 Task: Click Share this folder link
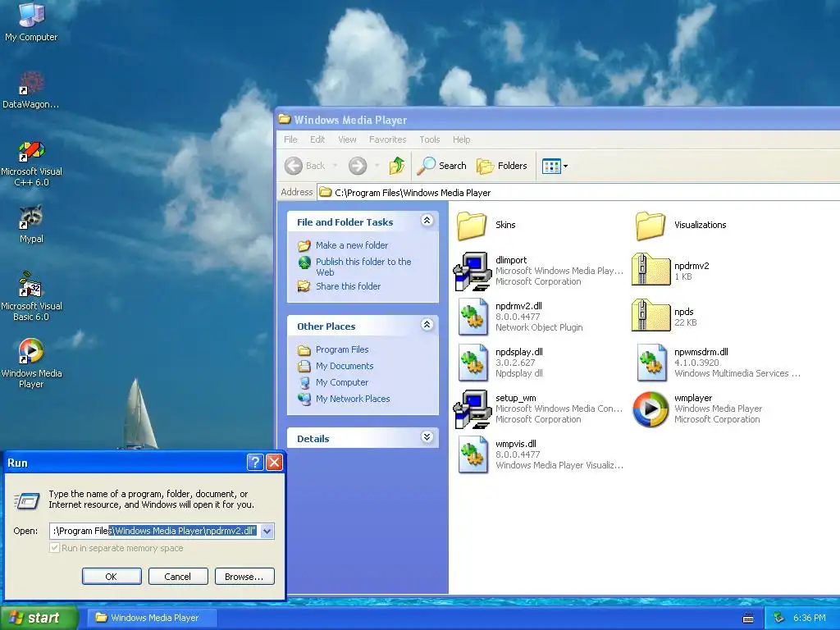348,286
